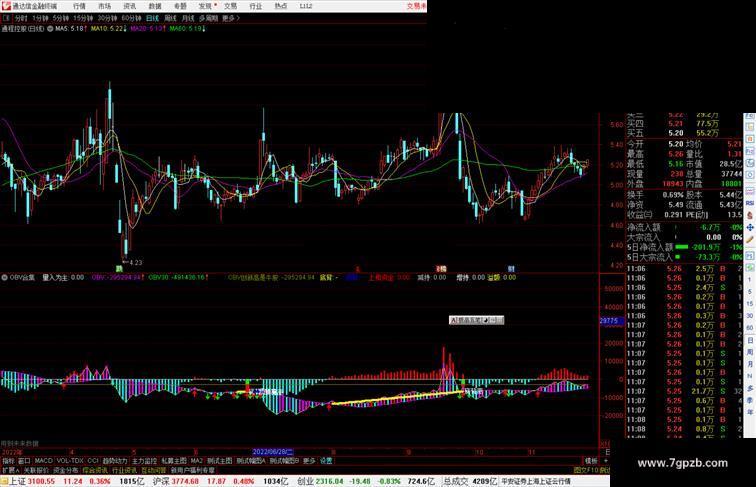
Task: Select the MACD indicator tab
Action: click(43, 461)
